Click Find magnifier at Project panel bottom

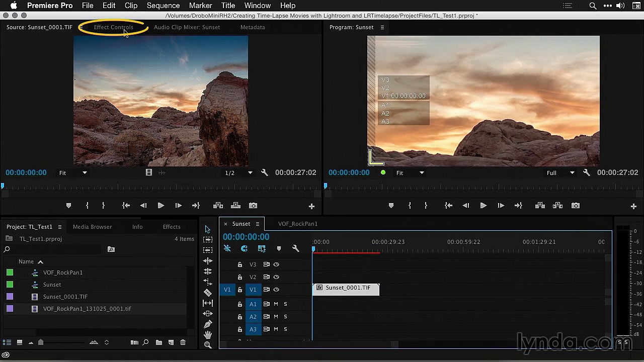pyautogui.click(x=146, y=342)
